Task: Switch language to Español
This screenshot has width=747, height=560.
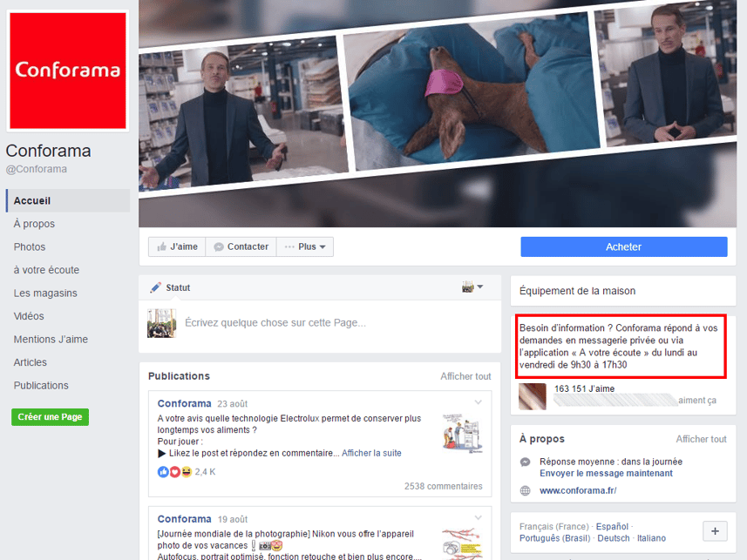Action: pyautogui.click(x=612, y=527)
